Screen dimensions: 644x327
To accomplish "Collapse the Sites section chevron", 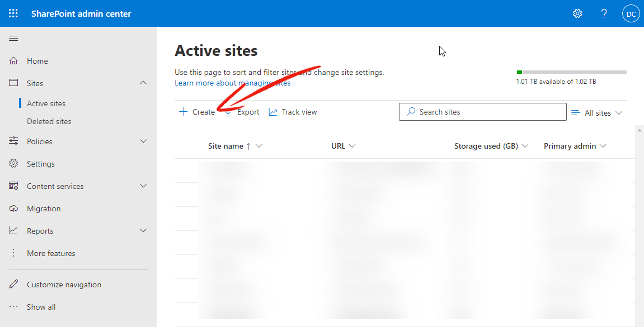I will tap(143, 83).
